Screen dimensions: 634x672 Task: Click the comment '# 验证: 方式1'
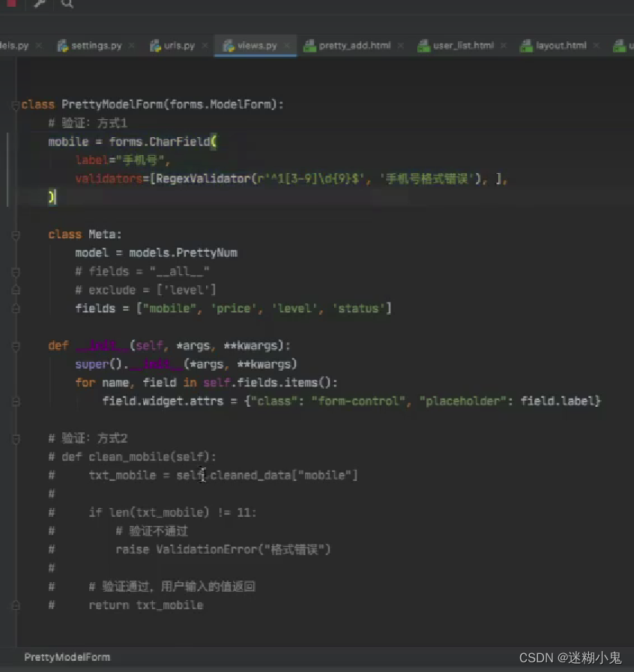pos(88,124)
